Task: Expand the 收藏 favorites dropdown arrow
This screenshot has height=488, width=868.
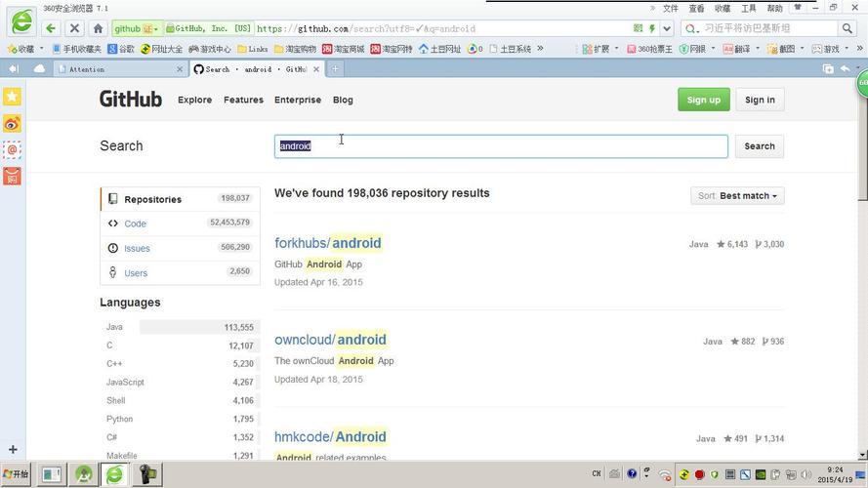Action: point(42,49)
